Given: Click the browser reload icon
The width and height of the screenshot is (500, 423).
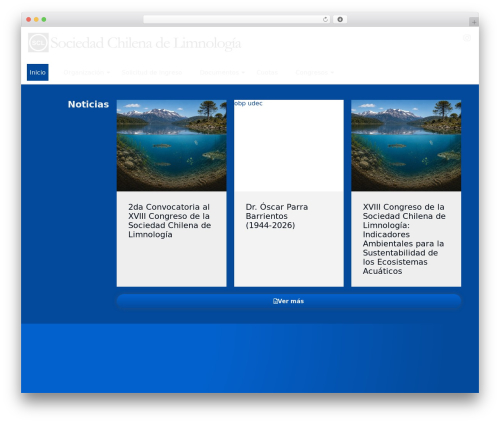Looking at the screenshot, I should [325, 19].
